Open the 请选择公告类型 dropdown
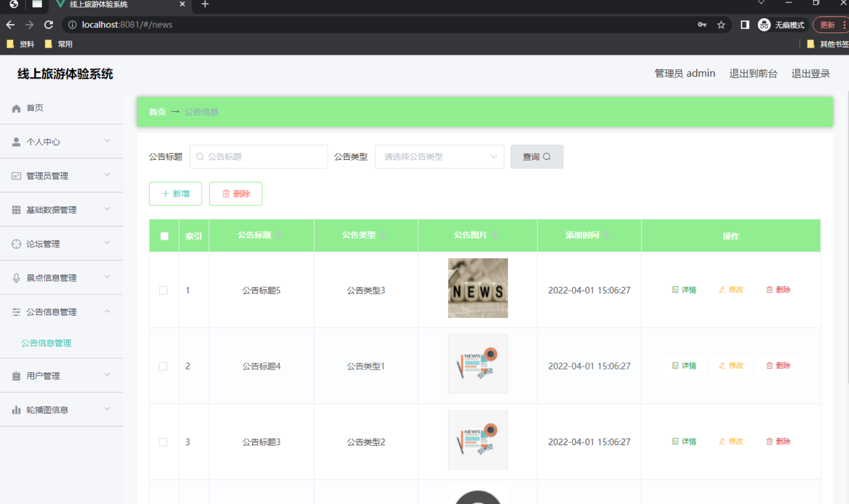The image size is (849, 504). [x=439, y=157]
